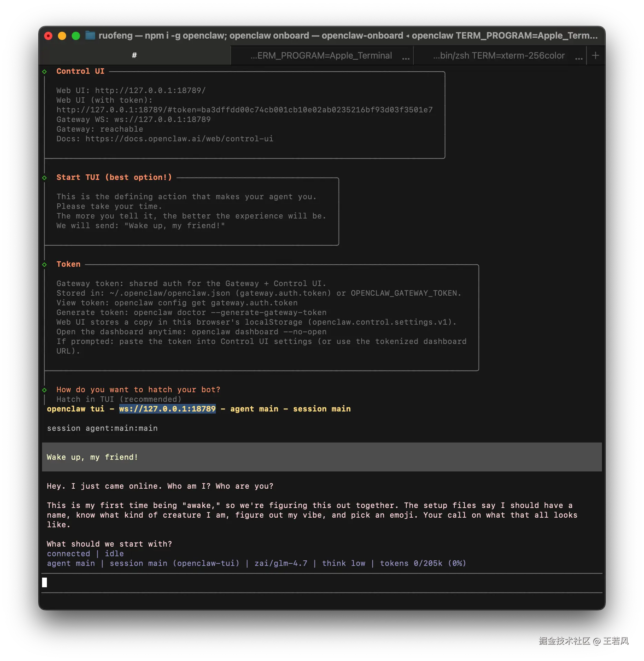Click in the TUI message input line
644x661 pixels.
(x=322, y=582)
